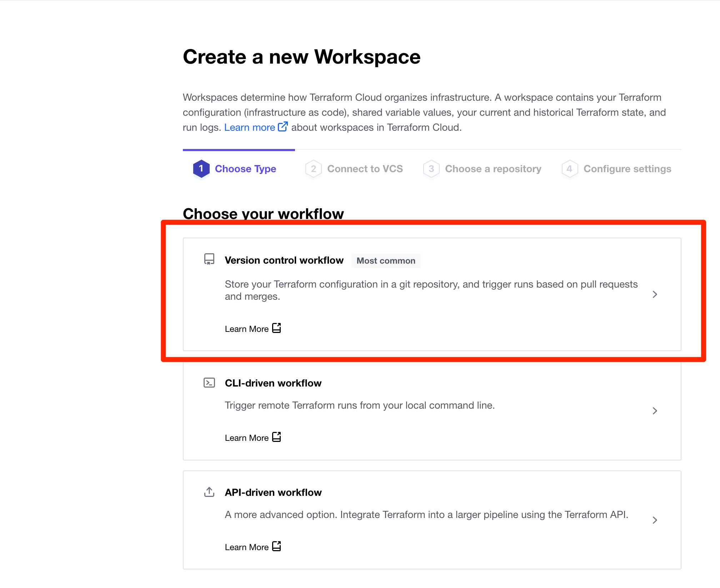
Task: Expand the CLI-driven workflow chevron
Action: pos(655,410)
